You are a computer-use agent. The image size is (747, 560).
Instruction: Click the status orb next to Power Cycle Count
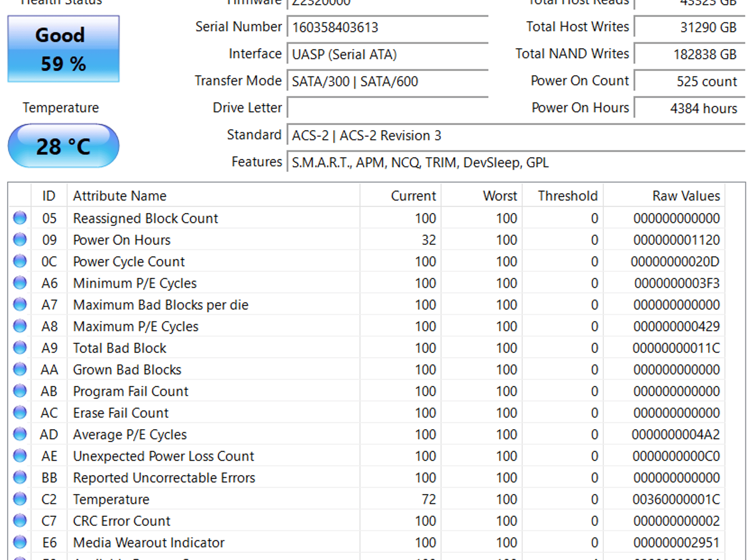(20, 261)
